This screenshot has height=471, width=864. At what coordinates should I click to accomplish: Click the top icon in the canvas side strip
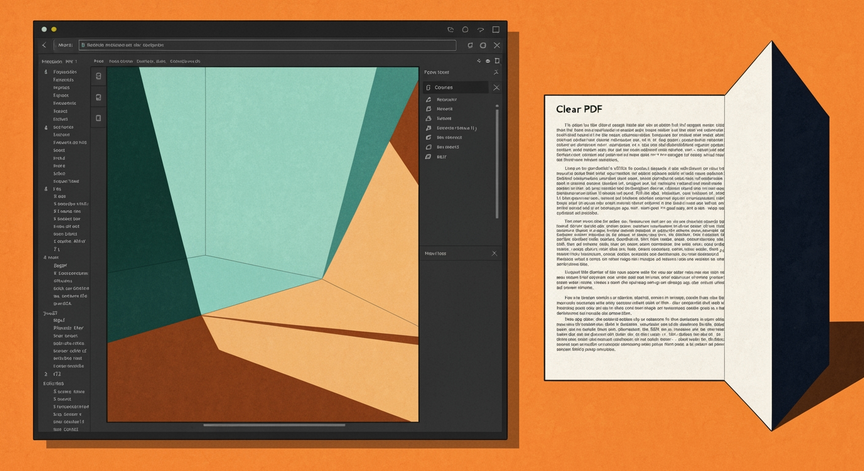pos(99,76)
